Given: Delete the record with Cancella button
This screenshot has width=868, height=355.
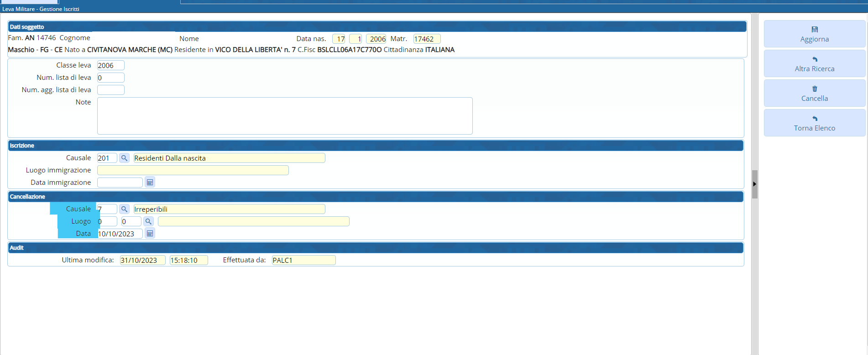Looking at the screenshot, I should tap(814, 94).
